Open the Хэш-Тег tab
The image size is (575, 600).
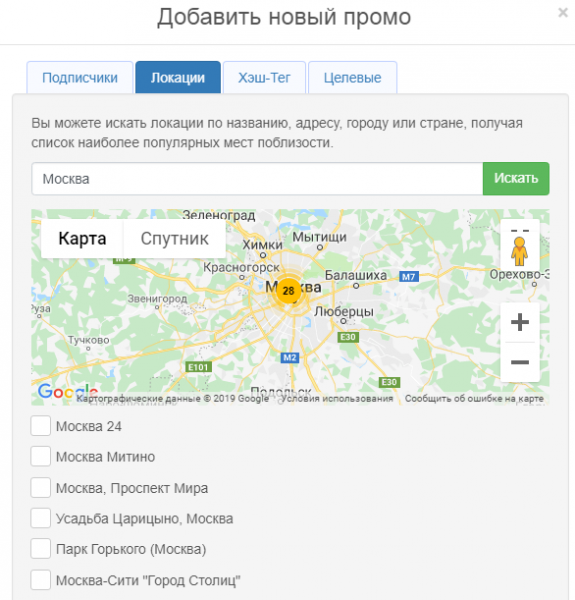tap(264, 78)
